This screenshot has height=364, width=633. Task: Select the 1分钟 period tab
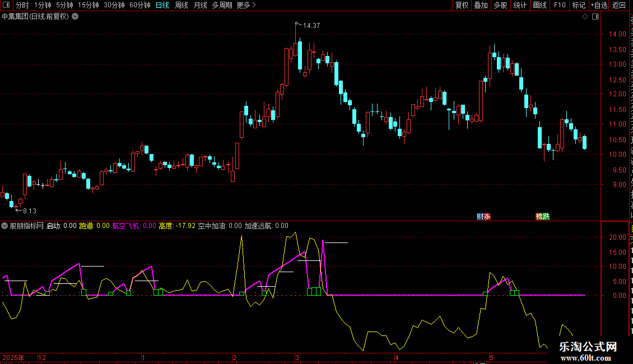pyautogui.click(x=43, y=5)
